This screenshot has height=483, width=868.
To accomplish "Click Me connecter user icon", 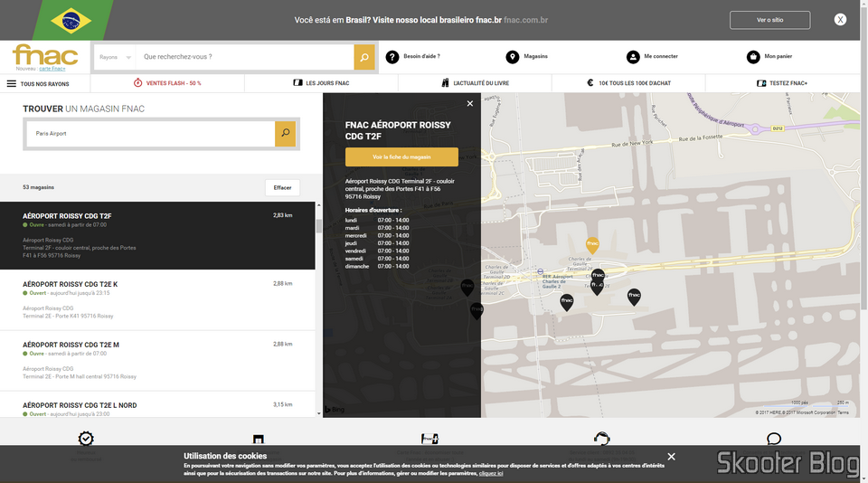I will pyautogui.click(x=633, y=56).
